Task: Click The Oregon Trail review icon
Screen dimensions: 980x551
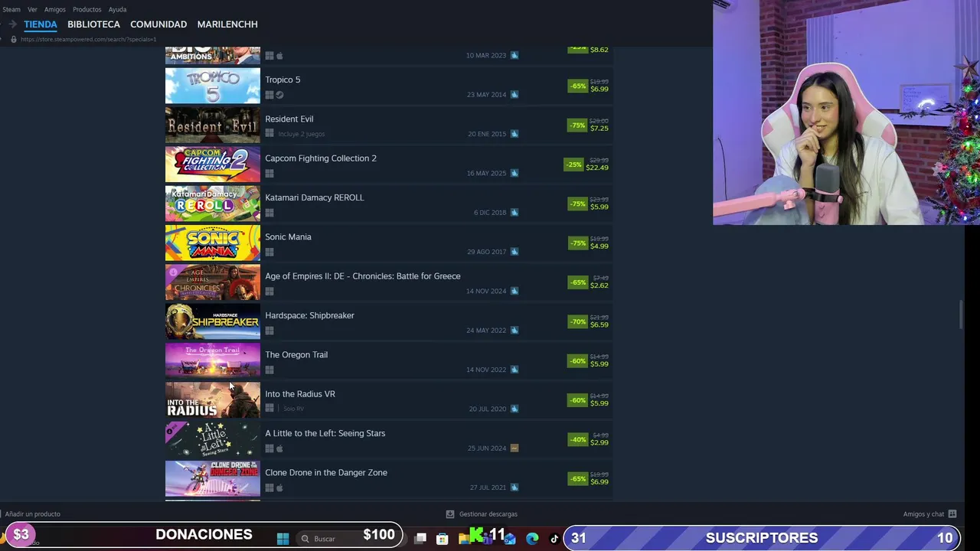Action: (x=514, y=370)
